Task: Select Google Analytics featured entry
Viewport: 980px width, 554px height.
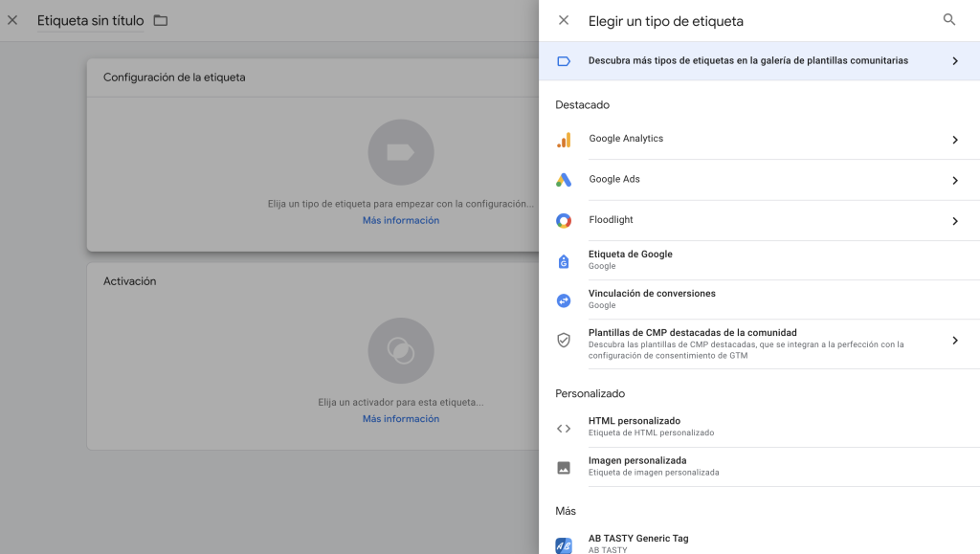Action: (759, 140)
